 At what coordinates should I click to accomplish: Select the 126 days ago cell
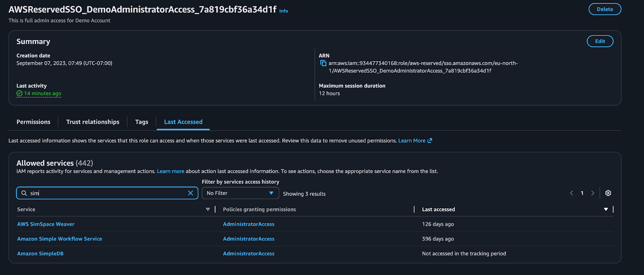coord(438,224)
